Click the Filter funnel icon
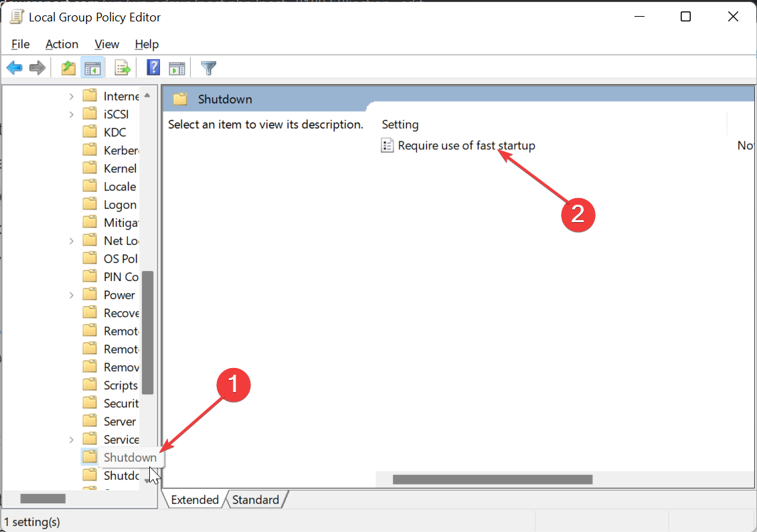The image size is (757, 532). (x=209, y=68)
